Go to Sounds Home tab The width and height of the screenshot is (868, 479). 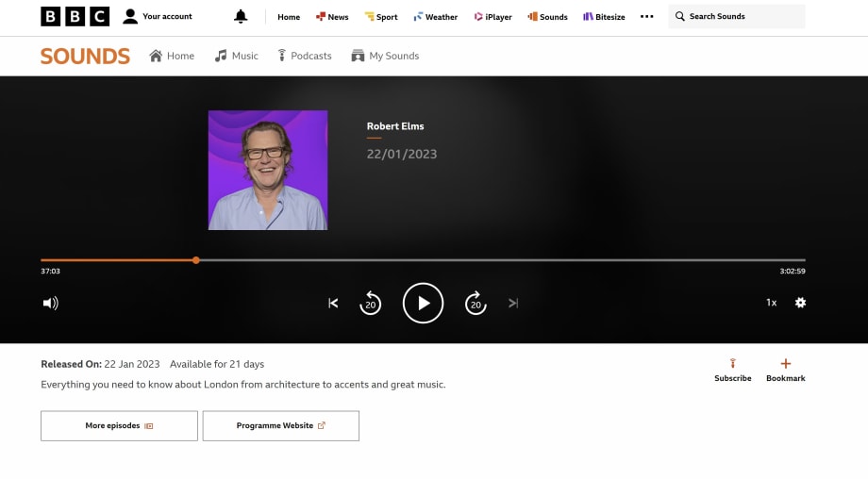click(172, 56)
